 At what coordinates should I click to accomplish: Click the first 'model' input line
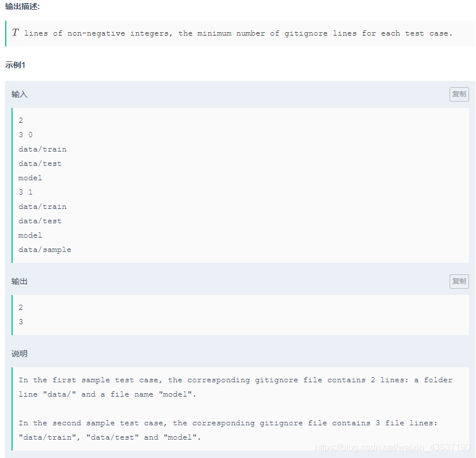(x=30, y=178)
